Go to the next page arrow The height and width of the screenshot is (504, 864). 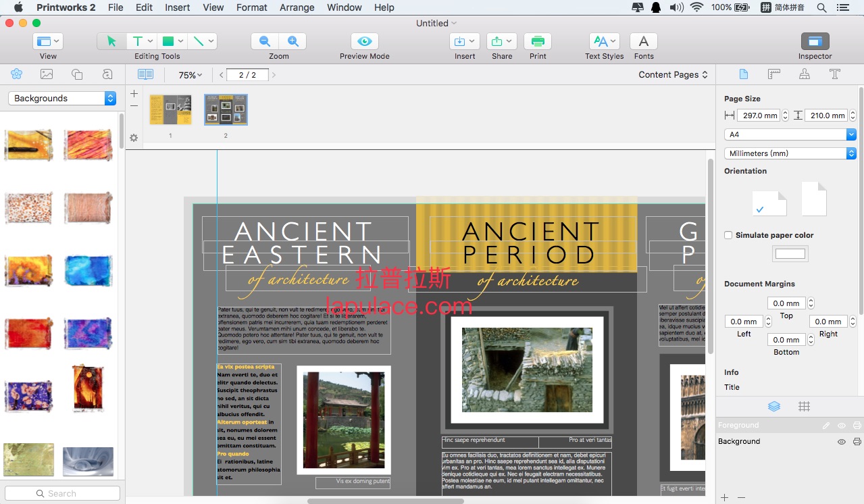(274, 75)
